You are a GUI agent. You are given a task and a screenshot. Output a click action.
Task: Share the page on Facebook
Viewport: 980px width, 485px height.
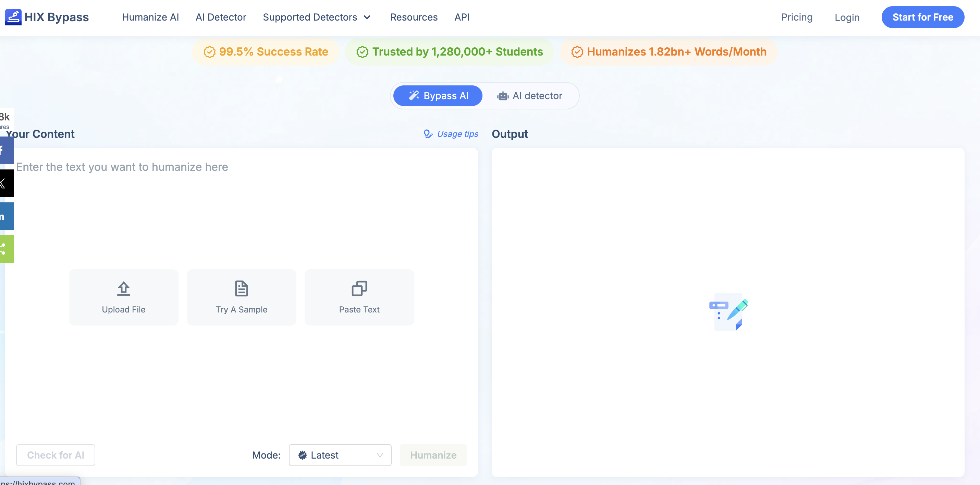(x=7, y=150)
